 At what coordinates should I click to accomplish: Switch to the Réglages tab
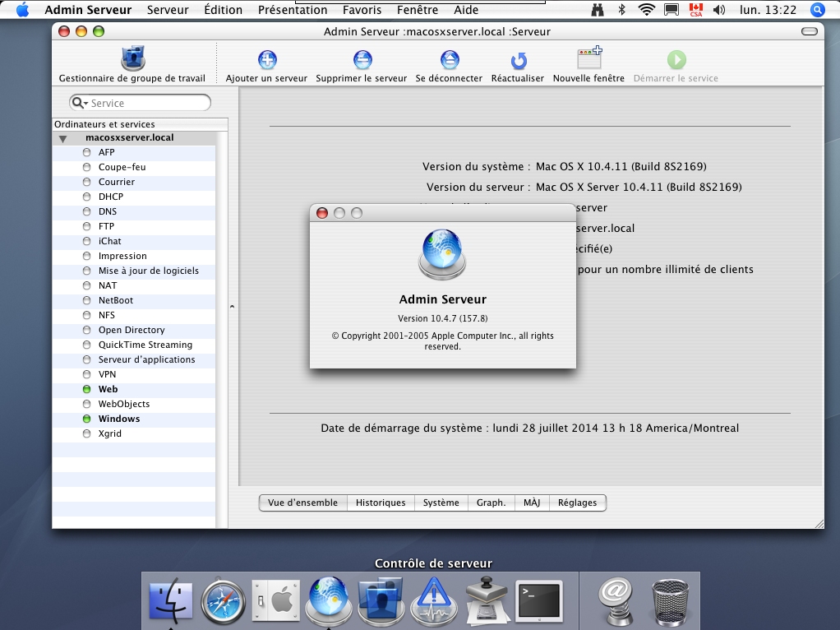[577, 503]
